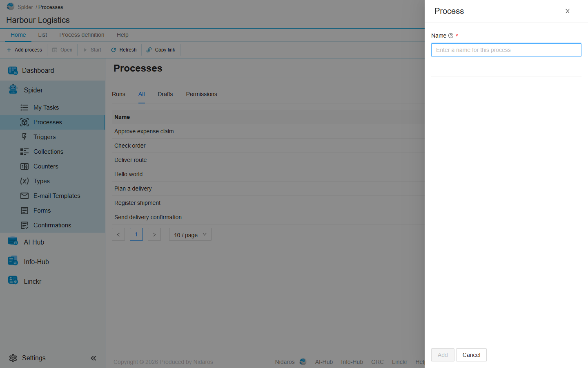Click the Settings gear icon
The image size is (588, 368).
point(13,358)
